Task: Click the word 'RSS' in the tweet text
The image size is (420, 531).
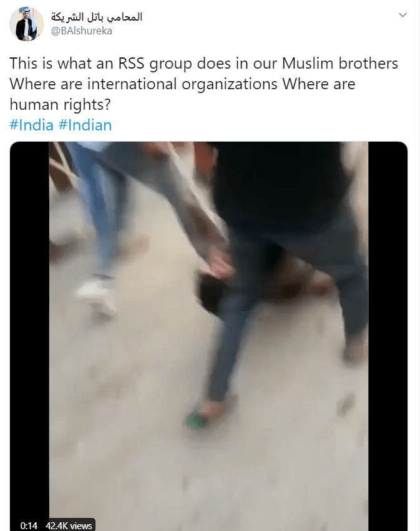Action: click(x=131, y=64)
